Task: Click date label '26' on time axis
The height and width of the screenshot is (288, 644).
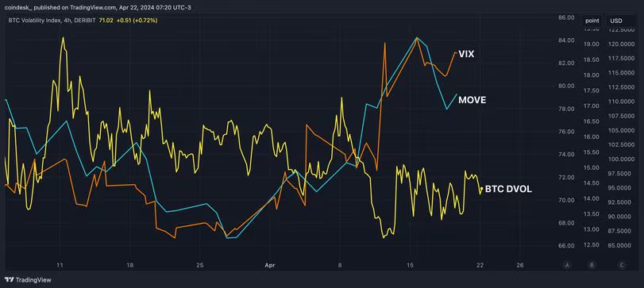Action: pyautogui.click(x=520, y=266)
